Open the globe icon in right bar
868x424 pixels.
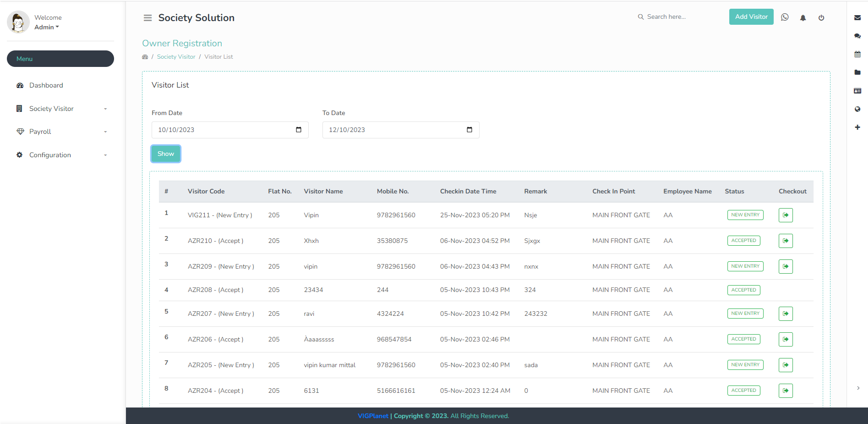click(x=857, y=109)
